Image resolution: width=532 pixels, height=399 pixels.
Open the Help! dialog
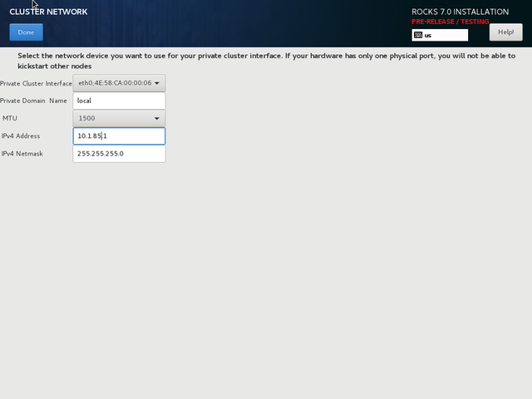click(505, 32)
